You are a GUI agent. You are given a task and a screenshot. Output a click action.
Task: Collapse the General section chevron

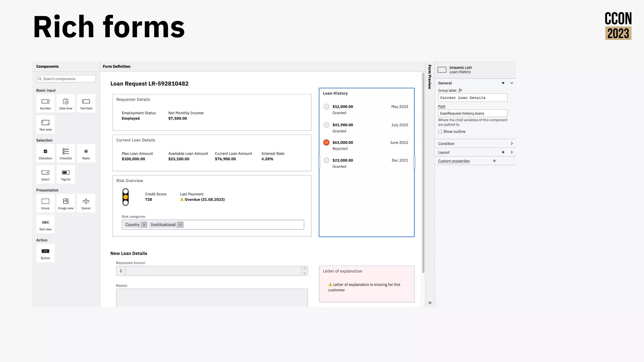[x=512, y=83]
